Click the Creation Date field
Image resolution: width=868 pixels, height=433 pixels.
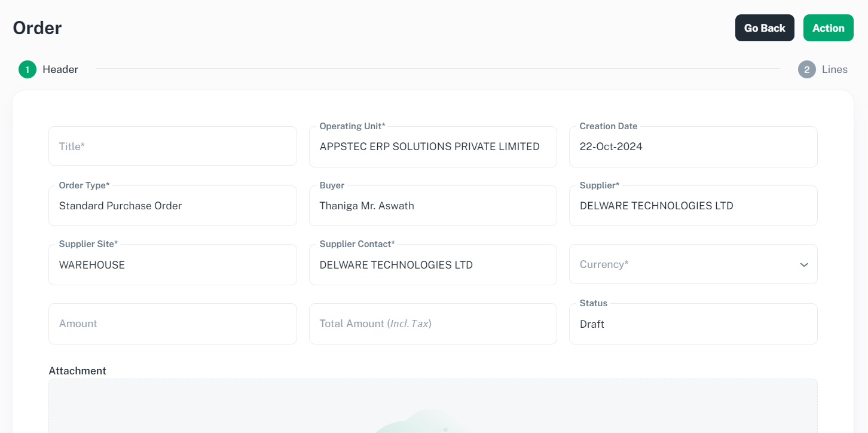pos(693,147)
